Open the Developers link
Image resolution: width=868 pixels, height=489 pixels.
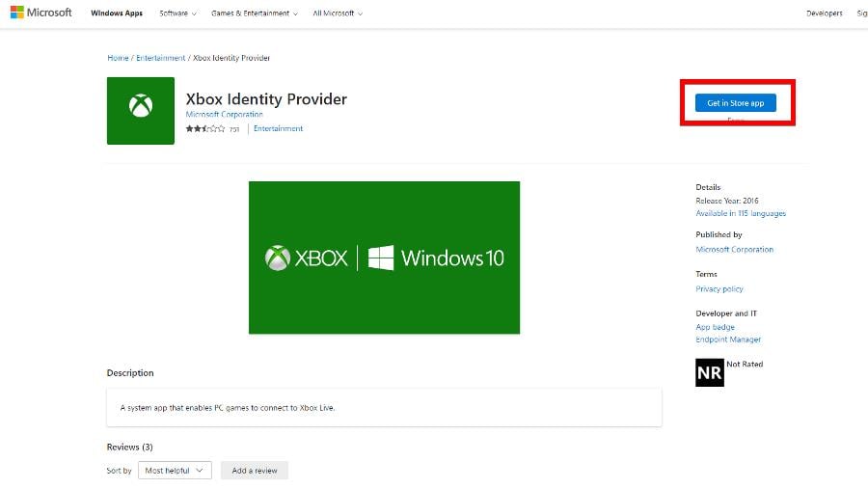(825, 14)
